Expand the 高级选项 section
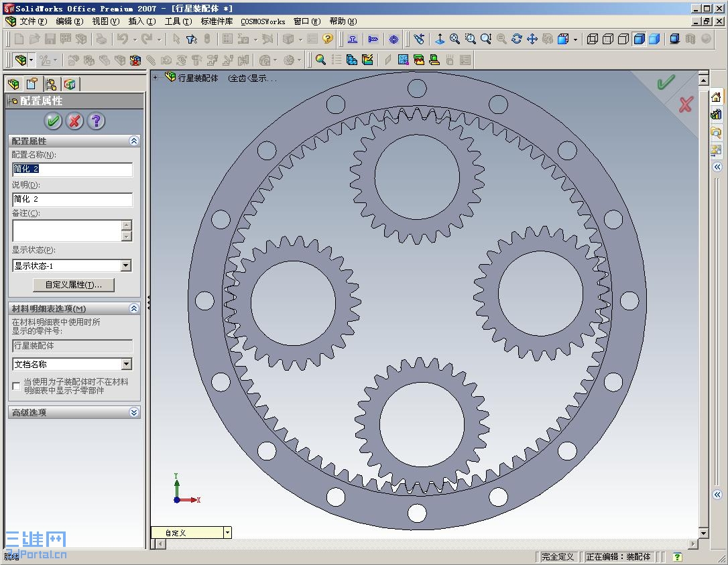This screenshot has height=565, width=728. [x=133, y=412]
